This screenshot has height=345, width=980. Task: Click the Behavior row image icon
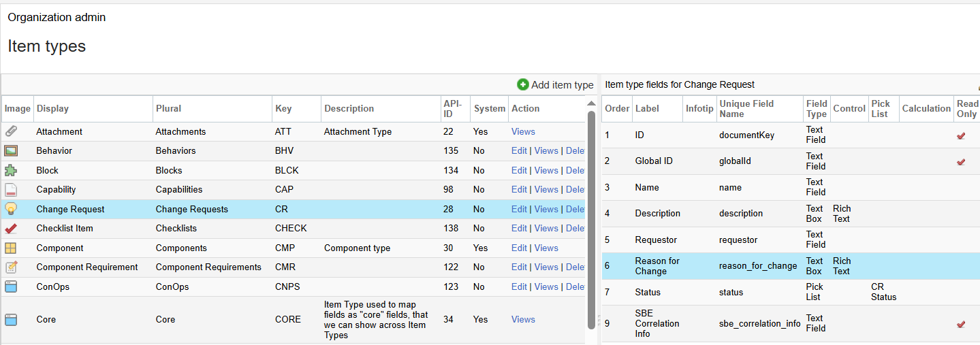point(11,151)
